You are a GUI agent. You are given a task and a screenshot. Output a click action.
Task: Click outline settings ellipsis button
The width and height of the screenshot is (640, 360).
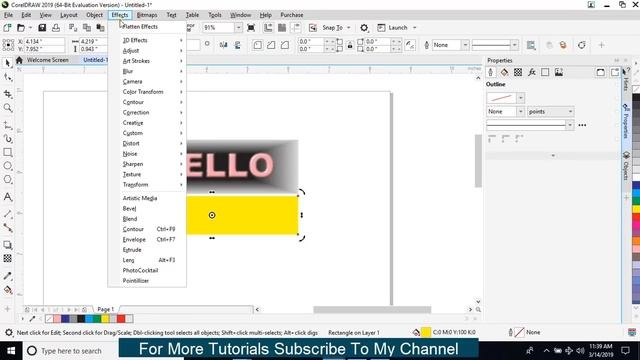[x=582, y=125]
